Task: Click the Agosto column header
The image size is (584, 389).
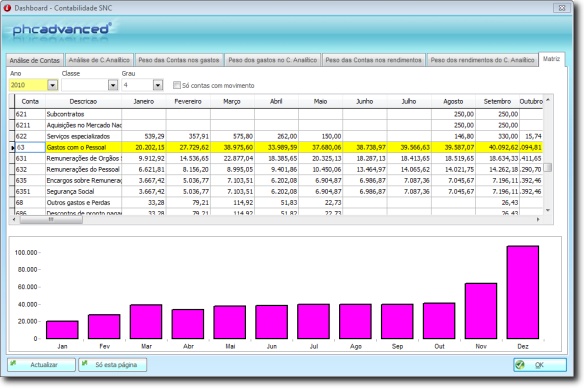Action: (453, 101)
